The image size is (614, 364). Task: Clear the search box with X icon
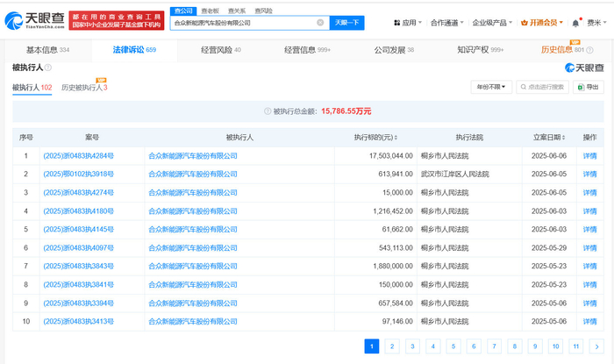319,22
